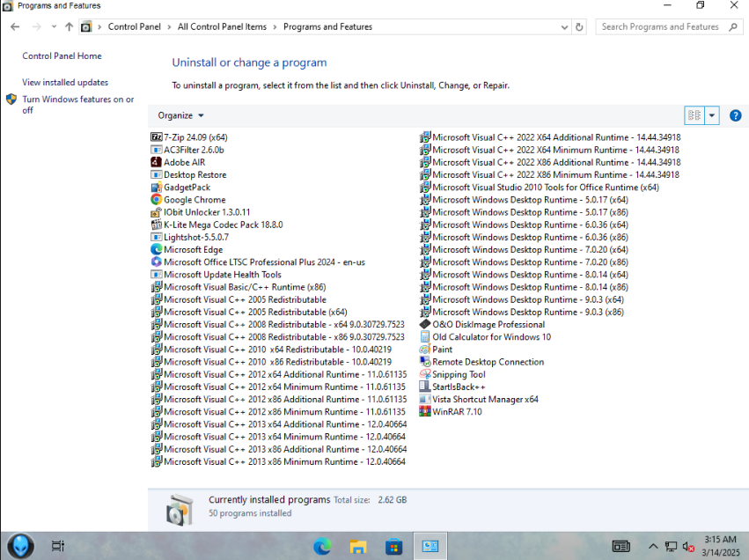Select Desktop Restore entry
749x560 pixels.
click(x=188, y=174)
